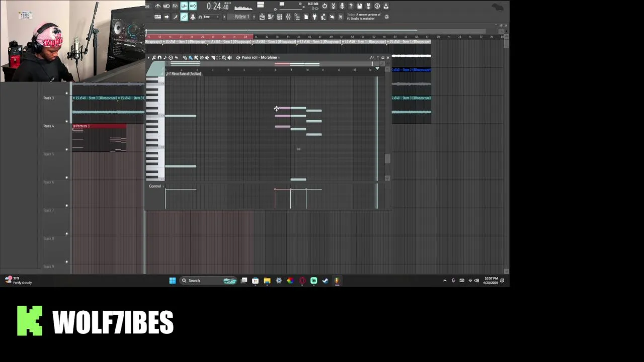Click the taskbar Search box
The width and height of the screenshot is (644, 362).
click(208, 281)
